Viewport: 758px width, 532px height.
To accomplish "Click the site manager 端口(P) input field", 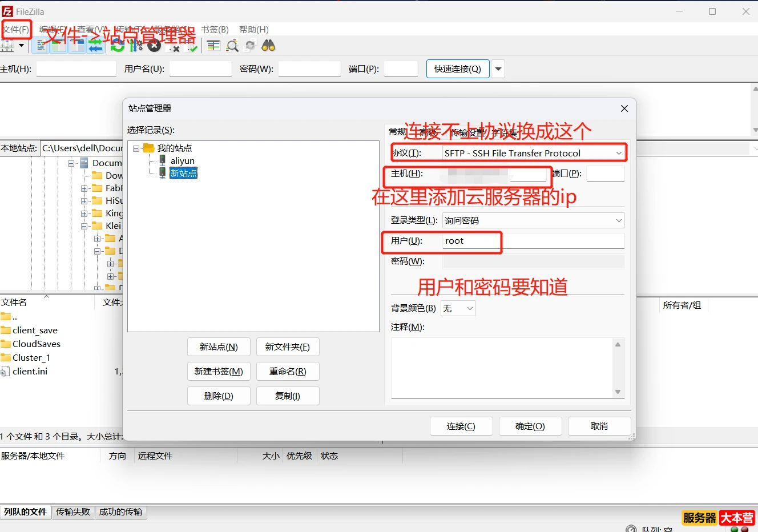I will click(605, 174).
